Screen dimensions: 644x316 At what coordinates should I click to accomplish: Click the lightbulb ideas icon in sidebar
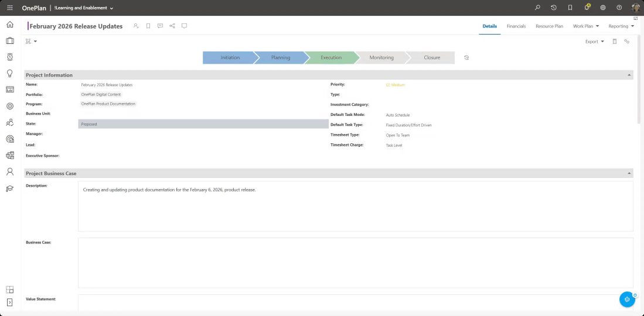[x=9, y=73]
